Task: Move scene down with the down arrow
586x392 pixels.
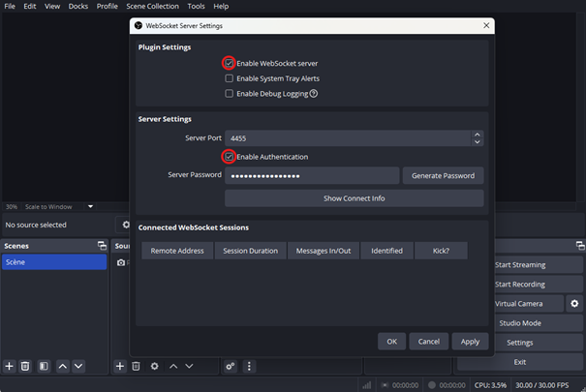Action: coord(78,366)
